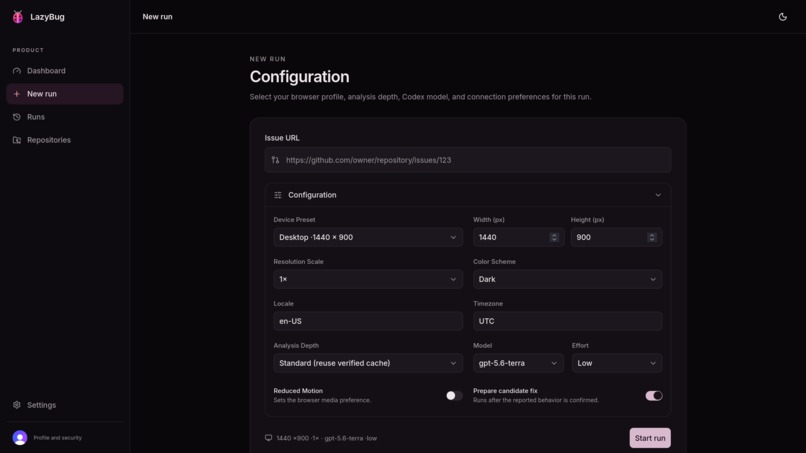Click the LazyBug ladybug logo icon
This screenshot has width=806, height=453.
tap(18, 16)
